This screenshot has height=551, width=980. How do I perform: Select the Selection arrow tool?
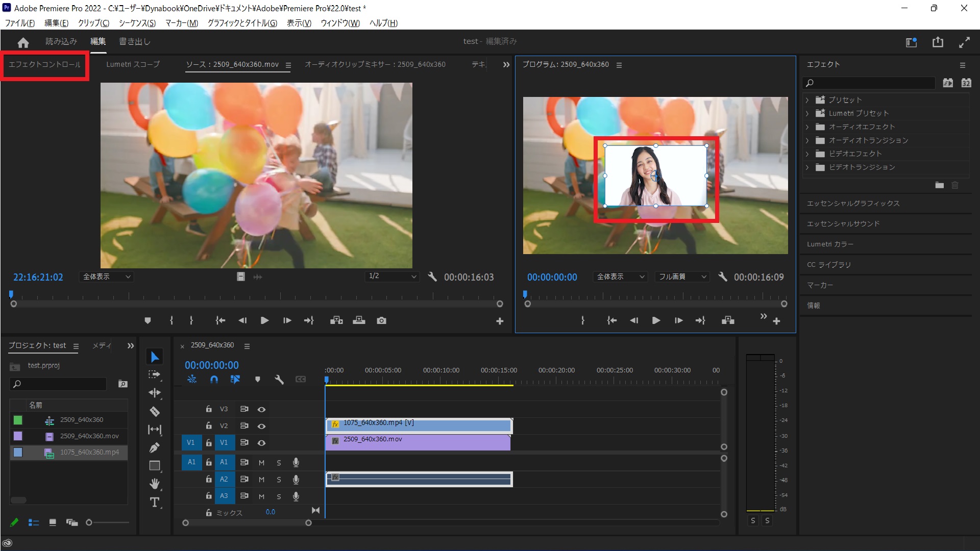pos(155,357)
